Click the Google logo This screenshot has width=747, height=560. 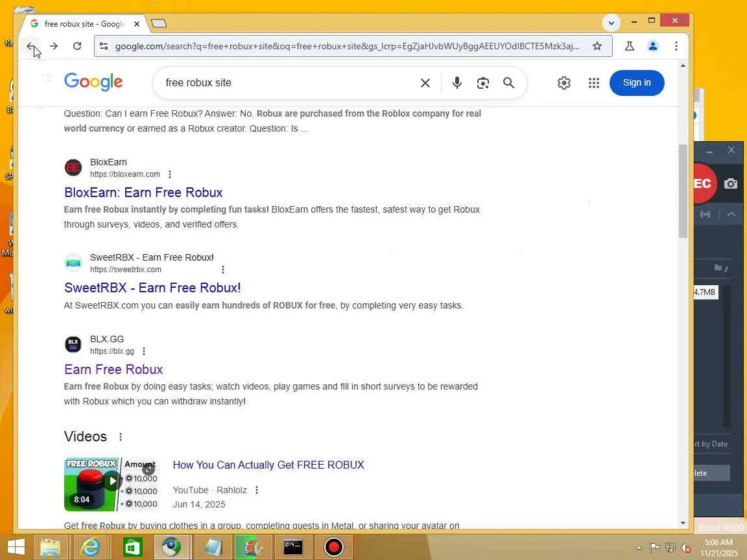[93, 82]
